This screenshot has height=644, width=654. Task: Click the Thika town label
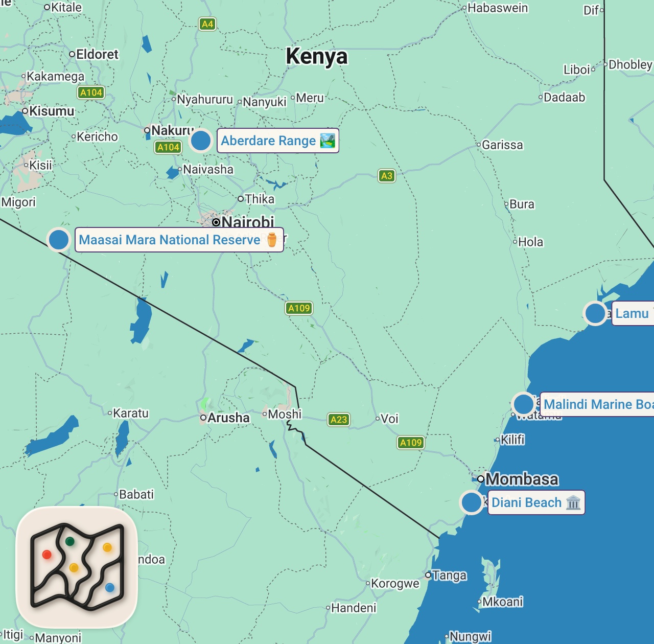pos(260,199)
